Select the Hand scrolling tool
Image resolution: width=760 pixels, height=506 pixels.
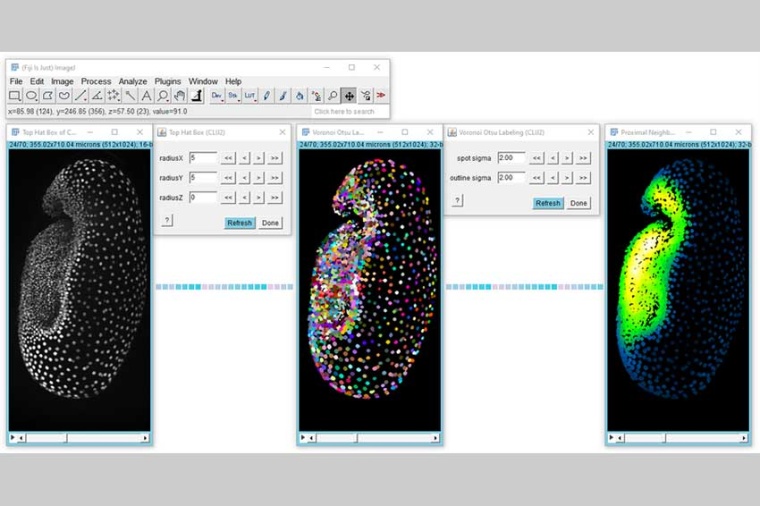point(180,96)
